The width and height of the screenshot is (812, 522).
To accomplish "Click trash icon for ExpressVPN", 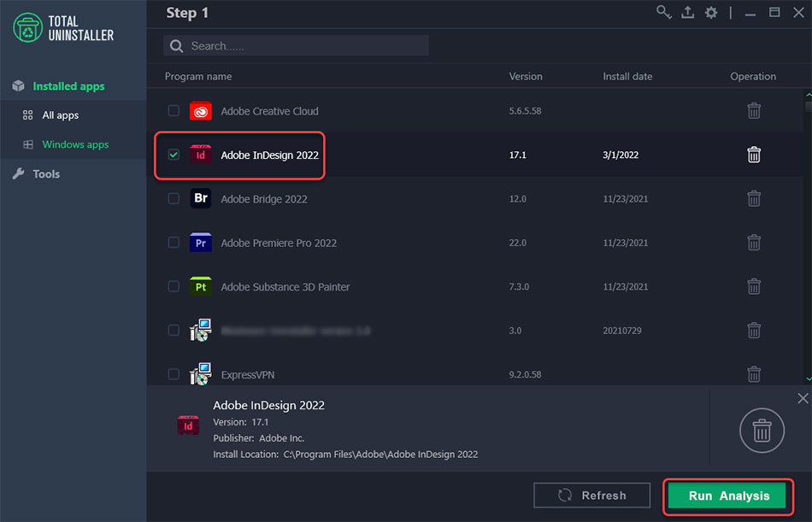I will click(754, 374).
